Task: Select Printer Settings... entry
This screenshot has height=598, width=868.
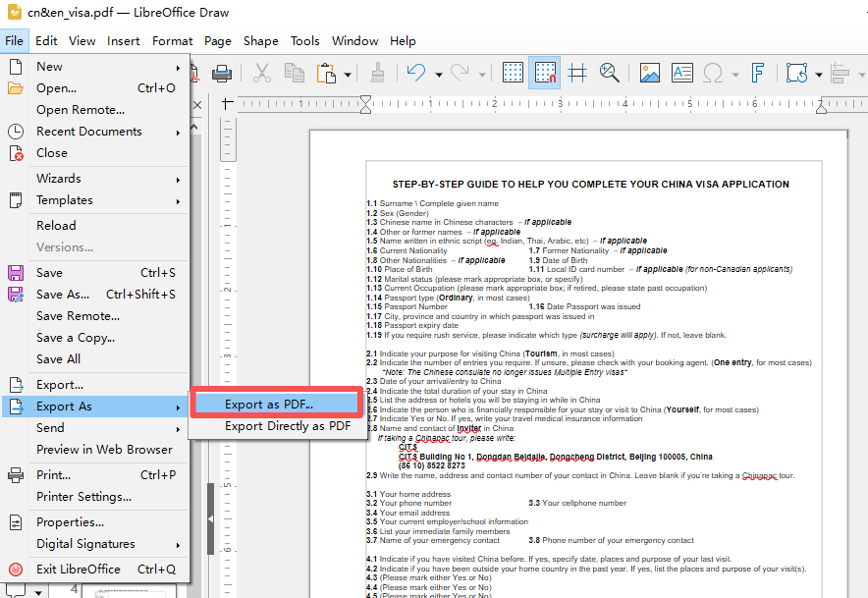Action: click(x=95, y=496)
